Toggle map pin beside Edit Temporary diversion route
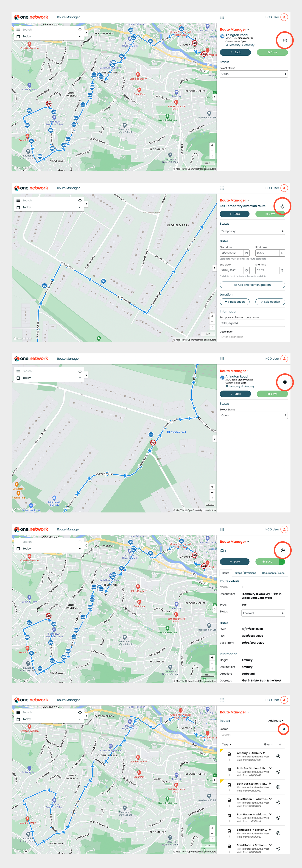This screenshot has width=302, height=868. (x=282, y=206)
